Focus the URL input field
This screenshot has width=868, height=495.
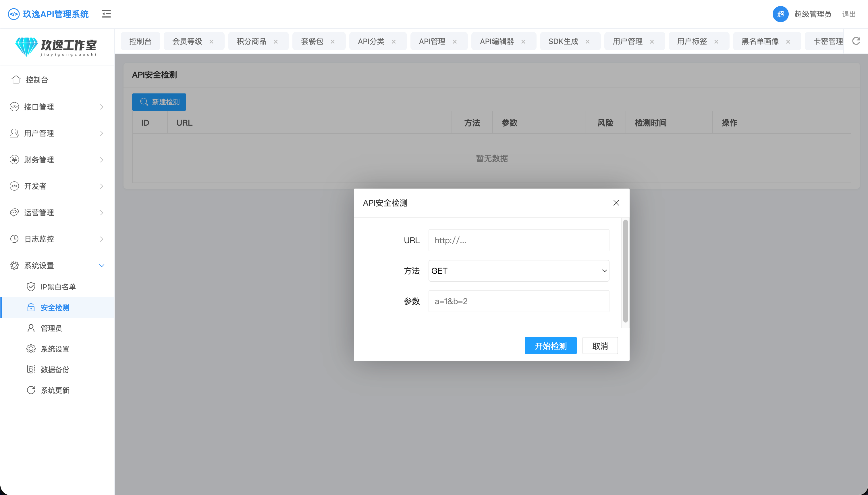click(x=518, y=240)
